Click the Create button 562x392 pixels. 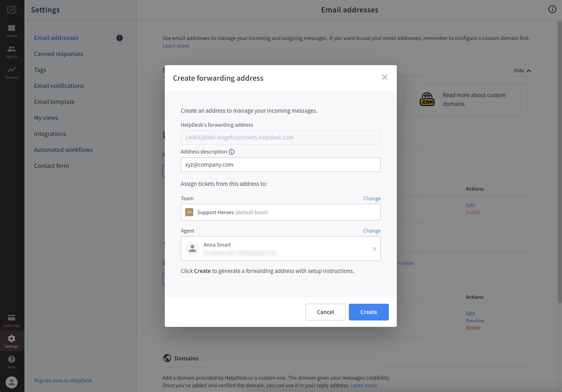point(368,312)
